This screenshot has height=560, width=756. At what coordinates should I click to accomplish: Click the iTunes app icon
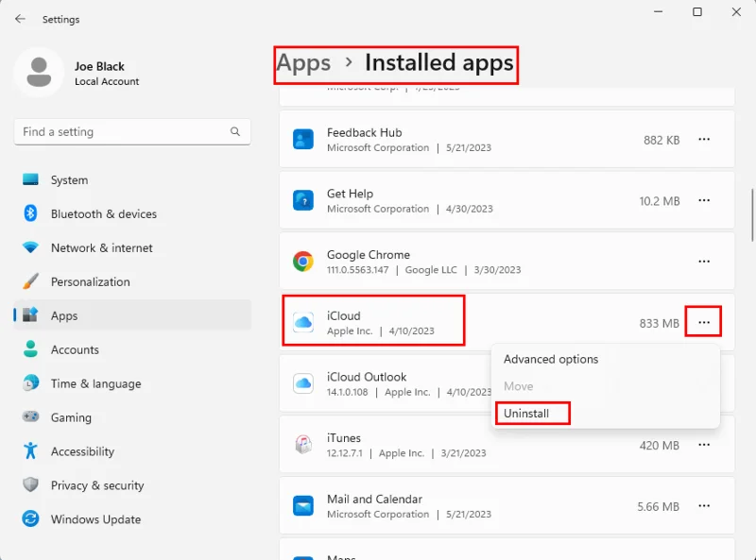click(303, 445)
